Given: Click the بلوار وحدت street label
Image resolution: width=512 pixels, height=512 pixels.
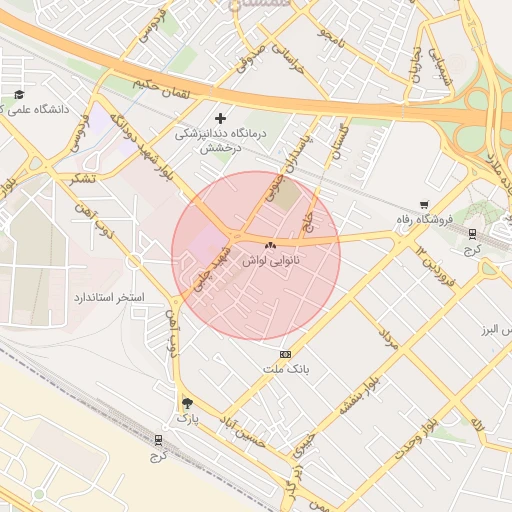Looking at the screenshot, I should [416, 439].
